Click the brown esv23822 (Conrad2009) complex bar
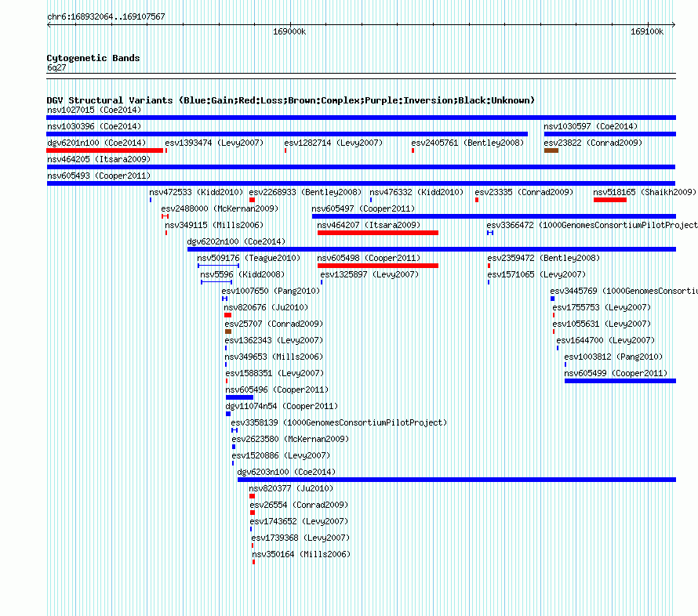Screen dimensions: 698x616 (551, 150)
